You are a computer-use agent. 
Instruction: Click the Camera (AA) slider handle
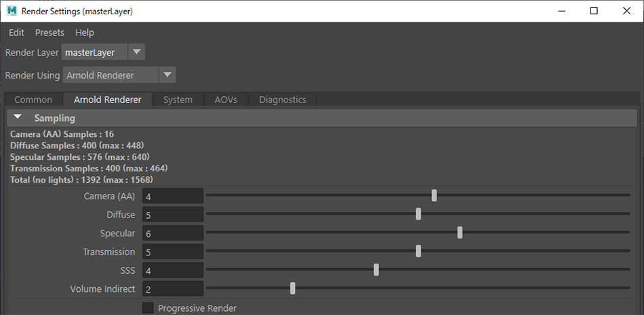click(x=434, y=196)
